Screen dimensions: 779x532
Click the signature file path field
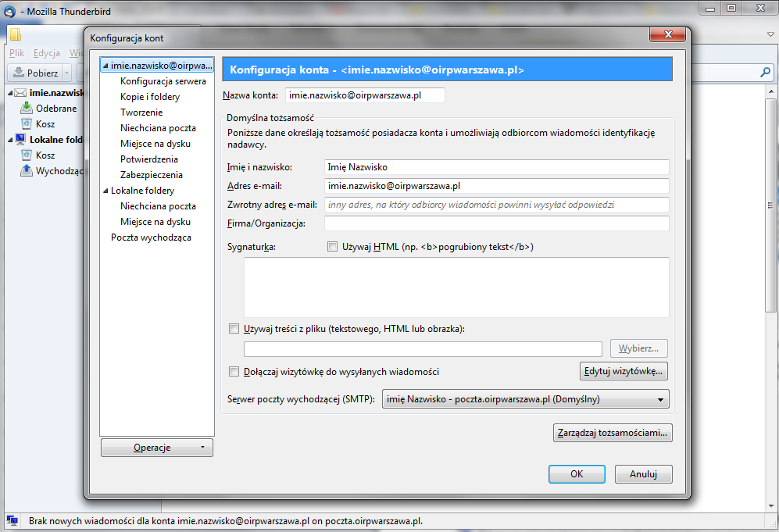coord(423,348)
